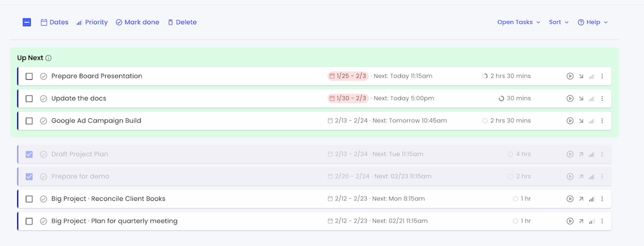Open priority bars for Google Ad Campaign Build
The width and height of the screenshot is (644, 246).
click(x=591, y=121)
